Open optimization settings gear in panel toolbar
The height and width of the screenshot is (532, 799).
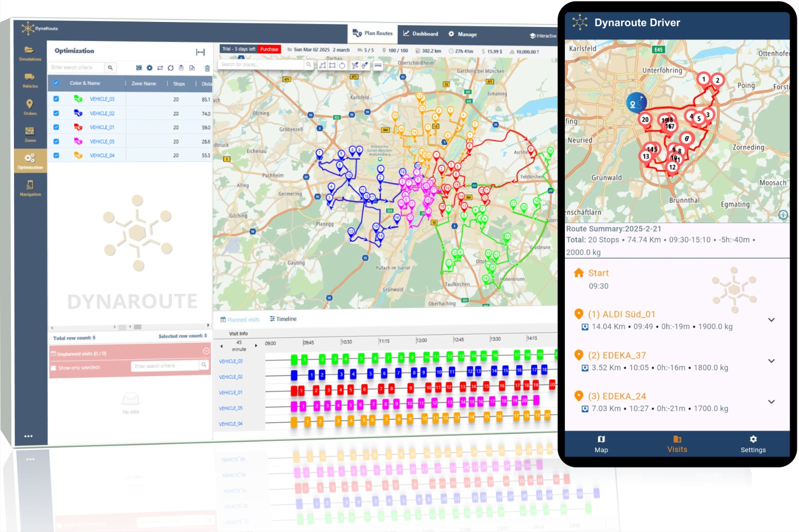pos(149,68)
